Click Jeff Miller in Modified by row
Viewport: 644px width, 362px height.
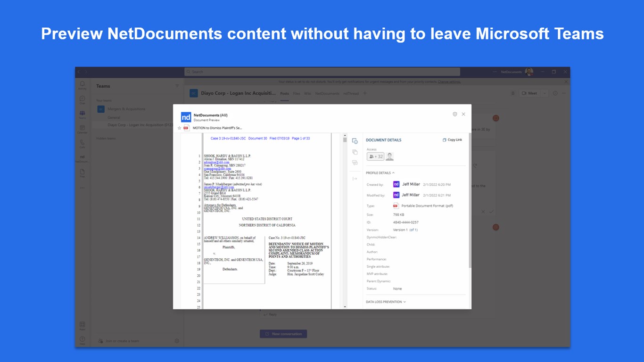click(x=411, y=195)
